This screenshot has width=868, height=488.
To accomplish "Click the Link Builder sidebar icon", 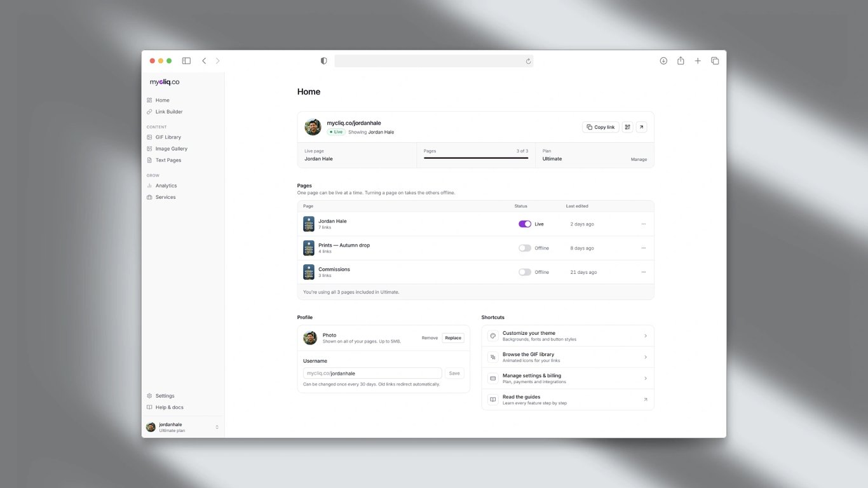I will (149, 112).
